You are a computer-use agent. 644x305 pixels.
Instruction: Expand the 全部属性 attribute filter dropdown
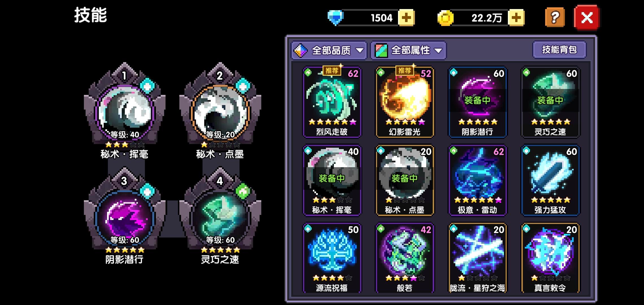[x=408, y=51]
